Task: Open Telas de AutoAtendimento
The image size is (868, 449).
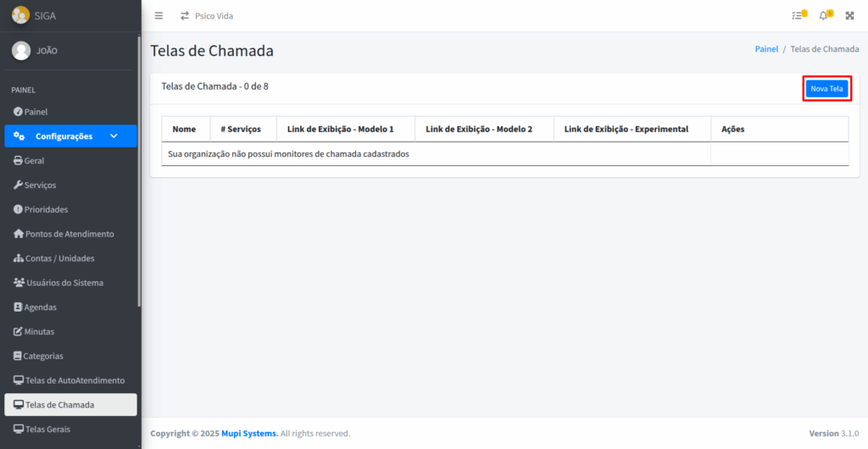Action: (71, 380)
